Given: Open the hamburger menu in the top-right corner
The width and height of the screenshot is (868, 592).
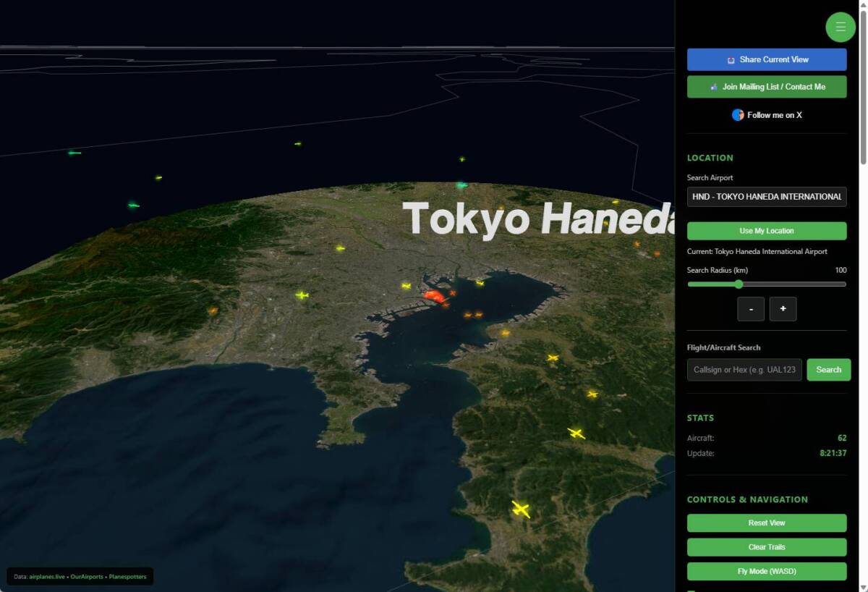Looking at the screenshot, I should [x=840, y=27].
